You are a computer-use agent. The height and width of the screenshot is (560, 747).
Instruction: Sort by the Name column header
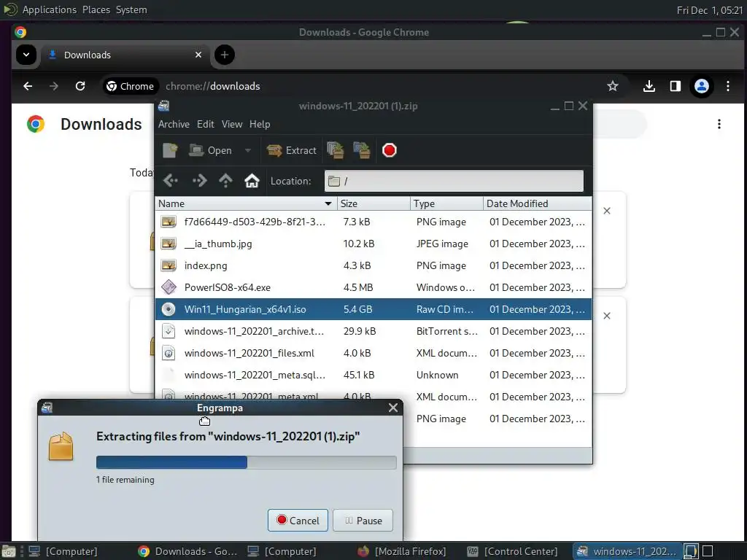coord(246,204)
